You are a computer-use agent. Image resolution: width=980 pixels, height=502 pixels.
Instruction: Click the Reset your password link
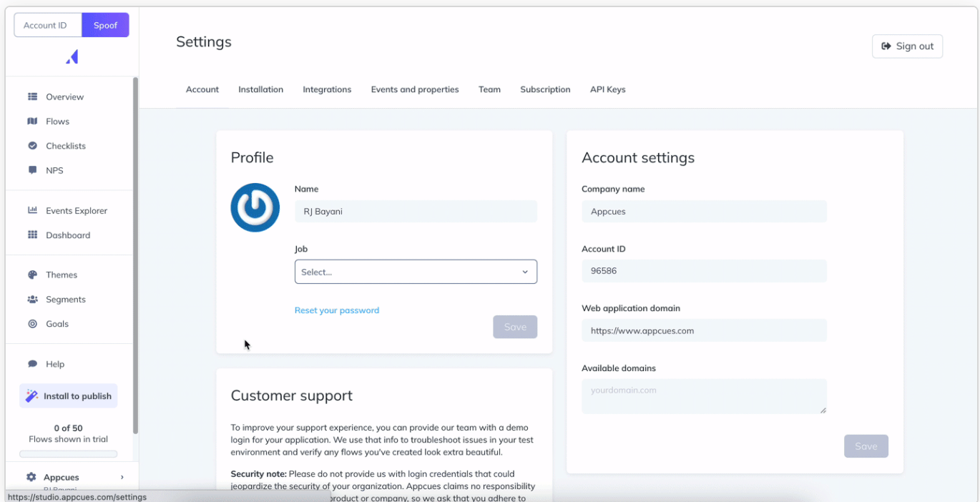tap(337, 310)
